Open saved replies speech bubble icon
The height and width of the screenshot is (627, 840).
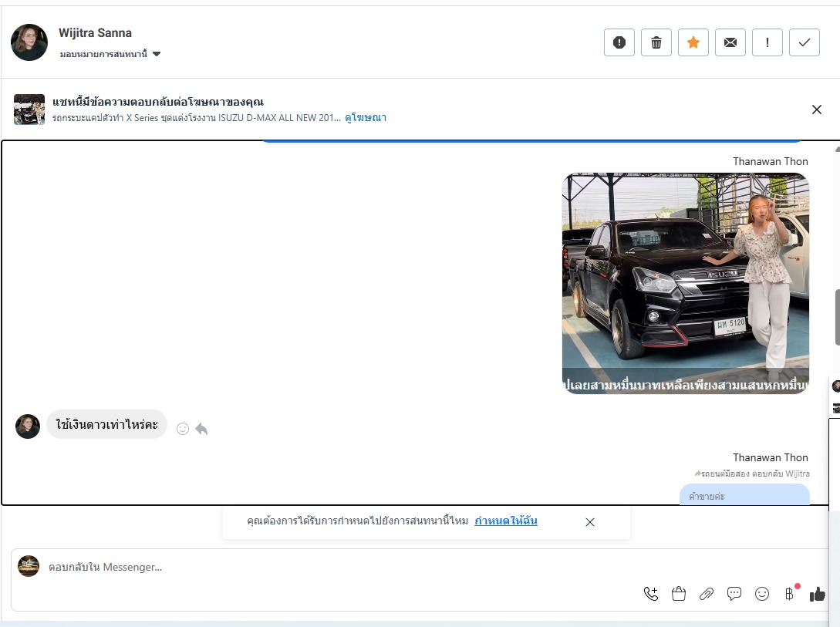pyautogui.click(x=734, y=594)
